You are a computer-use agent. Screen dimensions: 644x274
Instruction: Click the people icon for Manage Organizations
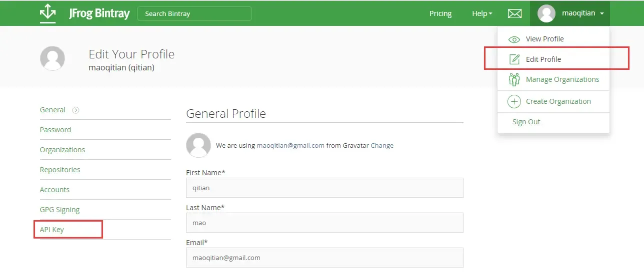tap(514, 79)
